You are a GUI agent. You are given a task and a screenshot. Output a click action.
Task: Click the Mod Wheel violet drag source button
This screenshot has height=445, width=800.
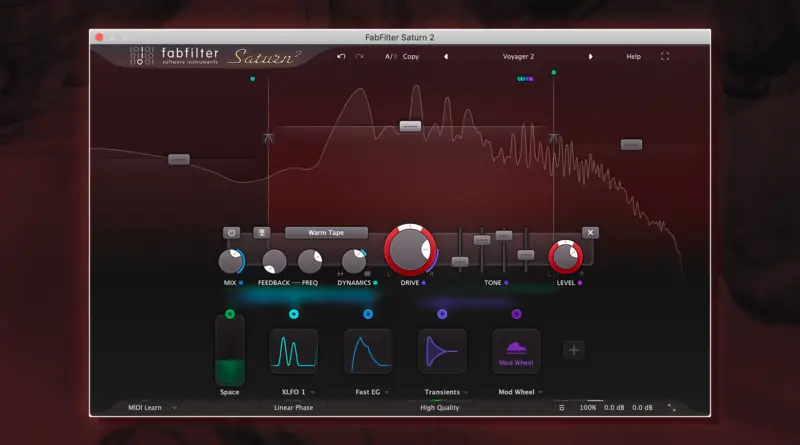click(516, 314)
